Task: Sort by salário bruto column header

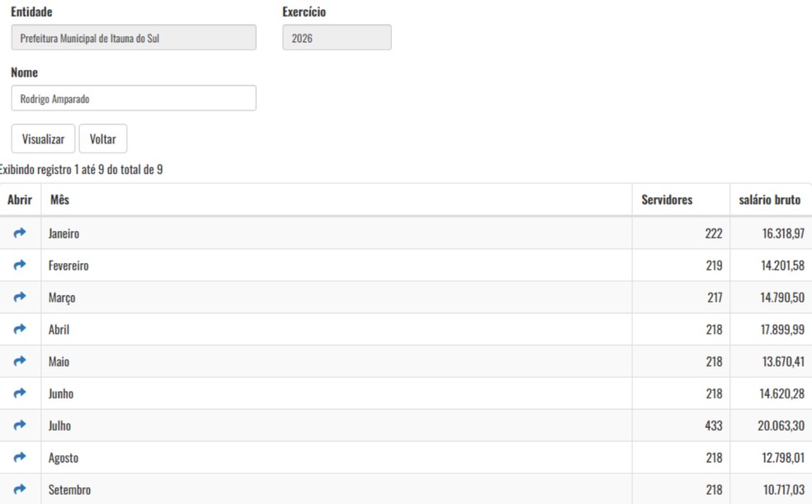Action: click(x=771, y=200)
